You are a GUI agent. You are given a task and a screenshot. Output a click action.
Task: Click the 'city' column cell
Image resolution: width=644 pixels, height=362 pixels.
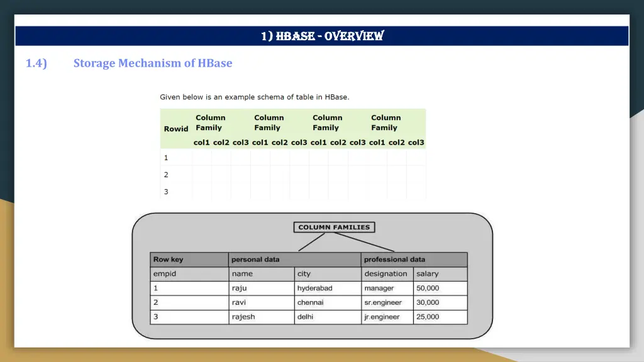pos(327,274)
